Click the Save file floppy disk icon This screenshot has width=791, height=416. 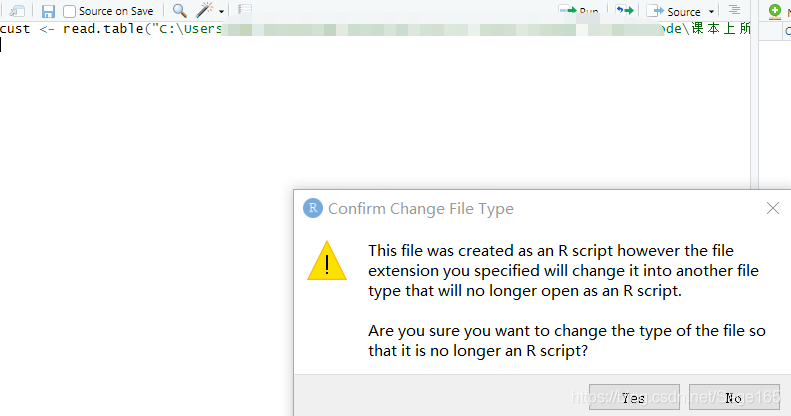point(48,12)
